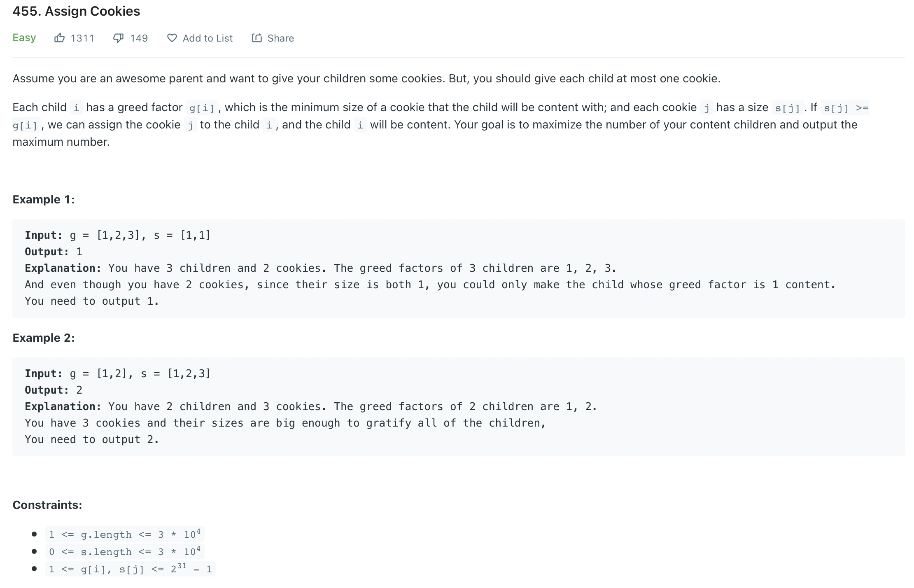Expand the Constraints section
The image size is (914, 588).
pyautogui.click(x=47, y=504)
